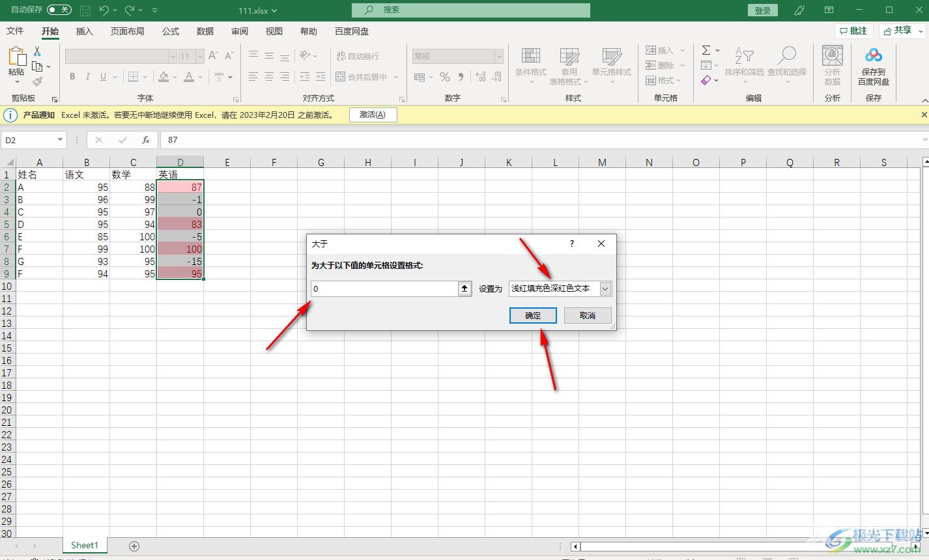This screenshot has height=560, width=929.
Task: Click the Borders icon
Action: (x=133, y=77)
